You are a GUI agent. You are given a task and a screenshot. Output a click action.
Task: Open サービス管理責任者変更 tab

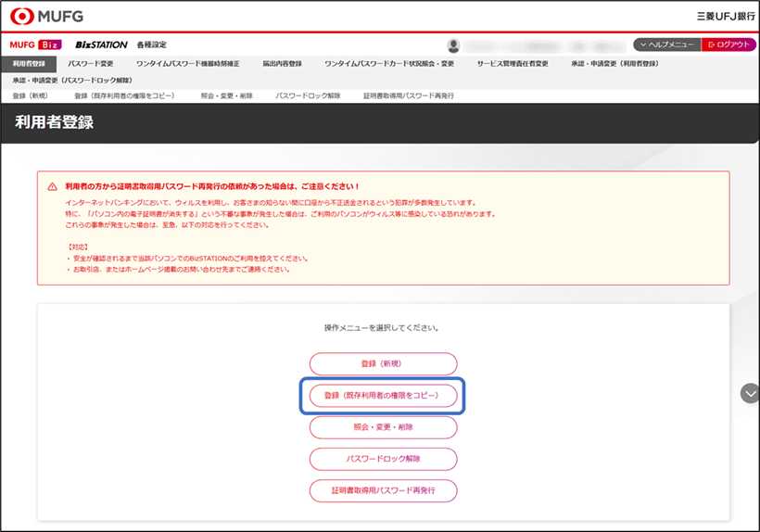pos(513,64)
